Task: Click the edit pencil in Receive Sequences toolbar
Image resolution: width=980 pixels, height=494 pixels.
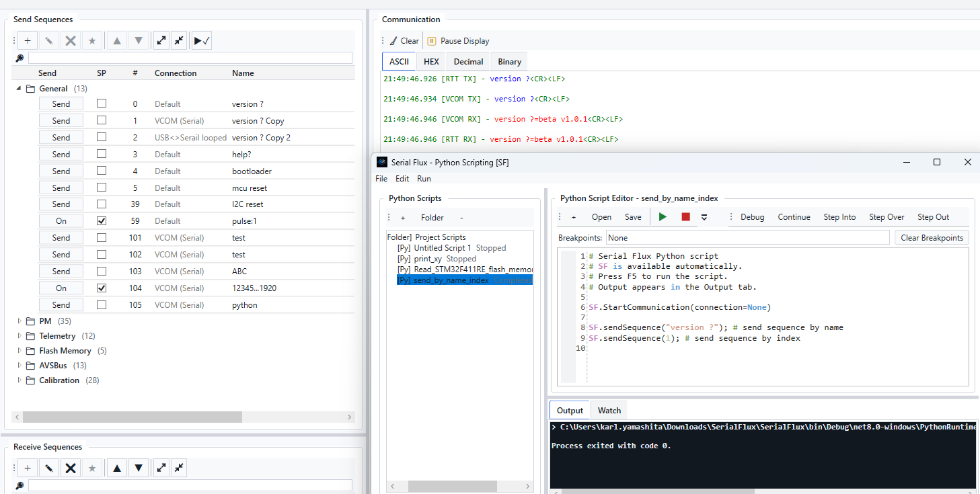Action: point(48,468)
